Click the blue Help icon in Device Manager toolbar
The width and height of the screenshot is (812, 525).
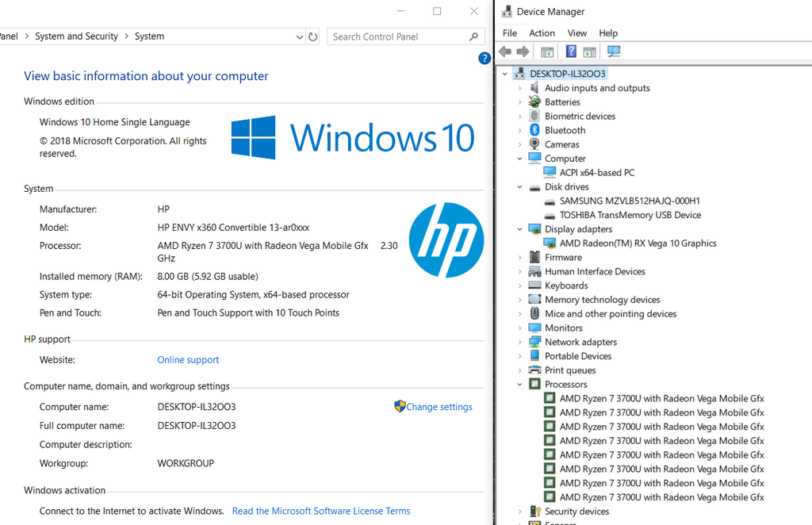coord(571,52)
